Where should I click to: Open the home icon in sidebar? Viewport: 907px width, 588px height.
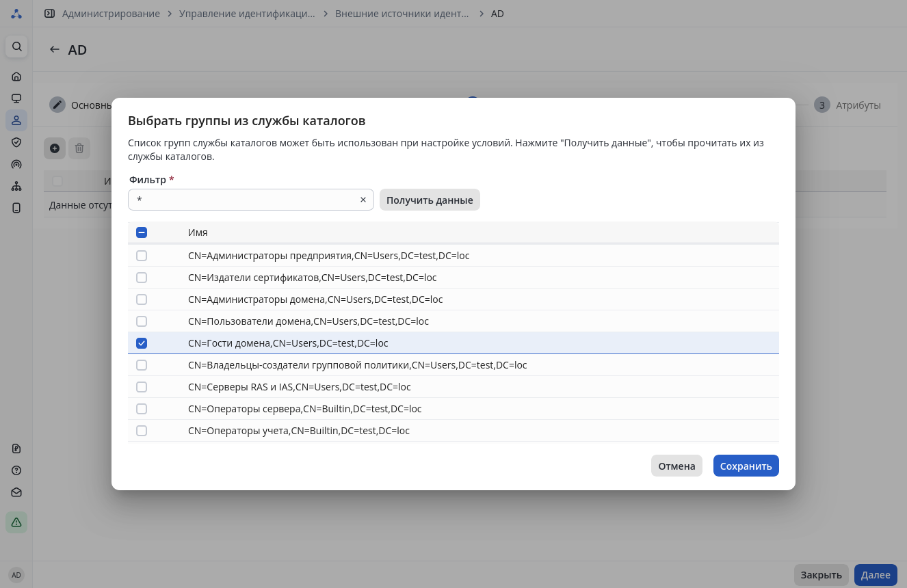coord(16,77)
